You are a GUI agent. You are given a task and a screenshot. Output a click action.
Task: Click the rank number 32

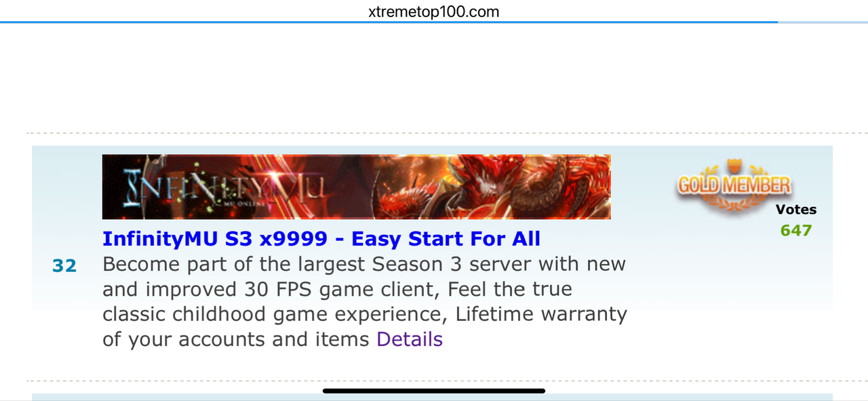64,266
